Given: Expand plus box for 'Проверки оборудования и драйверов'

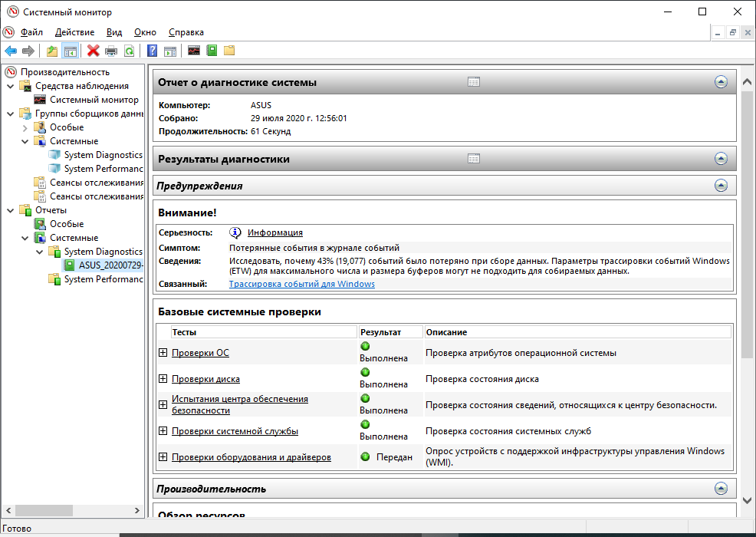Looking at the screenshot, I should tap(163, 456).
